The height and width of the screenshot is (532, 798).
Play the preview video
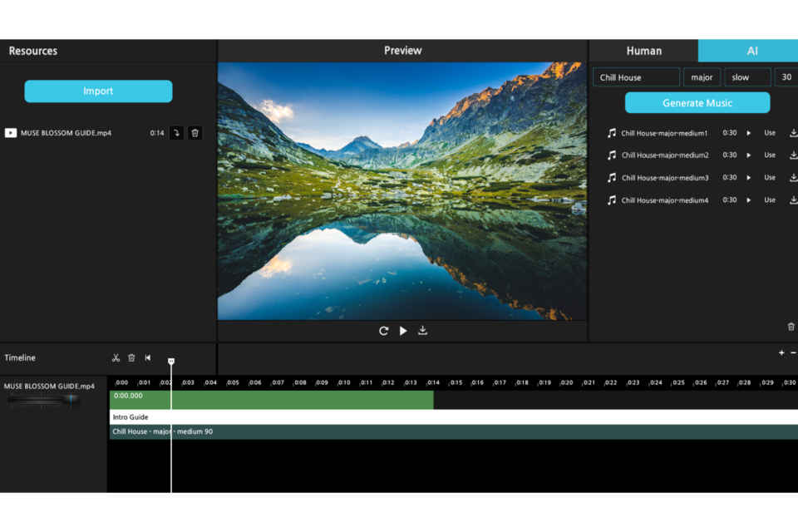point(403,331)
